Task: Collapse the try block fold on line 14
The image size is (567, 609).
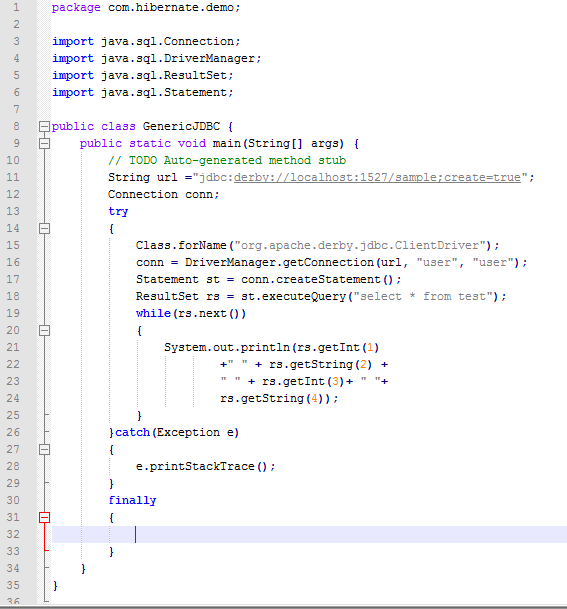Action: (45, 228)
